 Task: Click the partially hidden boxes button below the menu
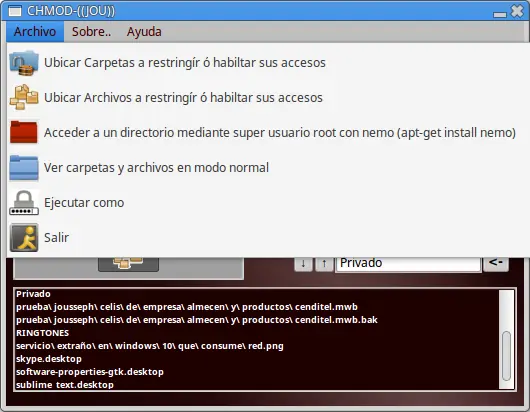(x=128, y=264)
